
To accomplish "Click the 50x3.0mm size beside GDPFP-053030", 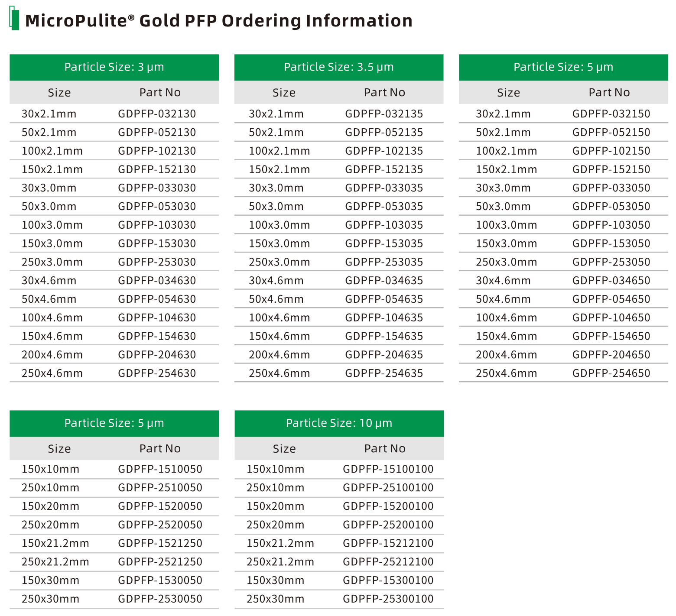I will click(x=49, y=207).
